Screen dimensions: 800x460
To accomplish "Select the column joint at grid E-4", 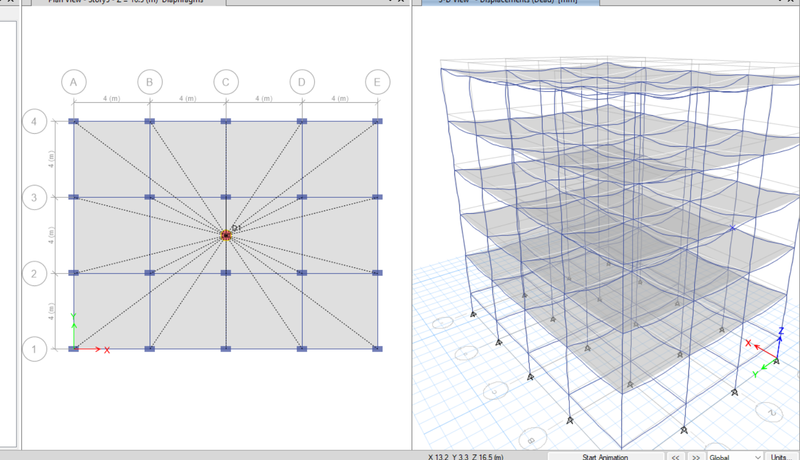I will click(378, 121).
